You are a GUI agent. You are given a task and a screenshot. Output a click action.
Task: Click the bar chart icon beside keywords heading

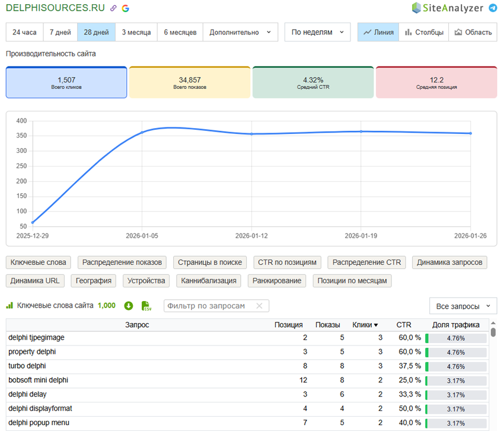(9, 306)
